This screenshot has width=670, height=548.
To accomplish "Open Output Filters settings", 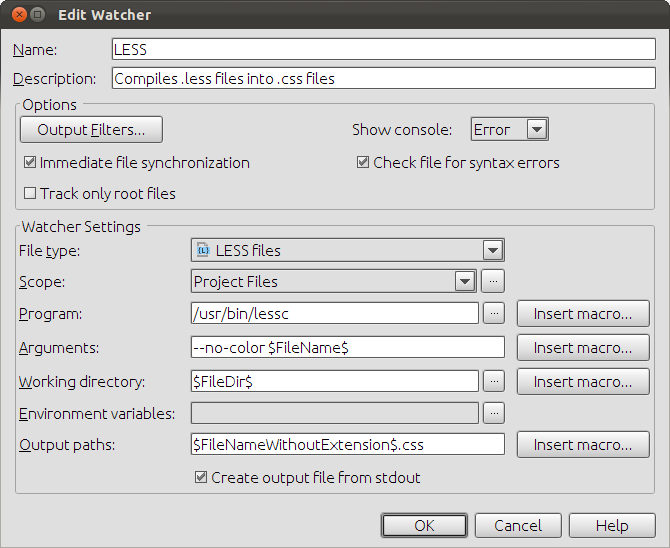I will tap(91, 130).
